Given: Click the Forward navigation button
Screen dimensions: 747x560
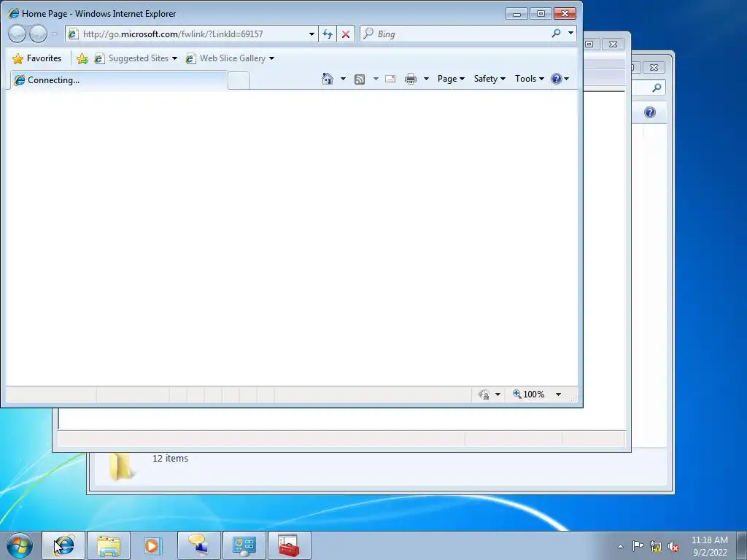Looking at the screenshot, I should click(x=38, y=34).
